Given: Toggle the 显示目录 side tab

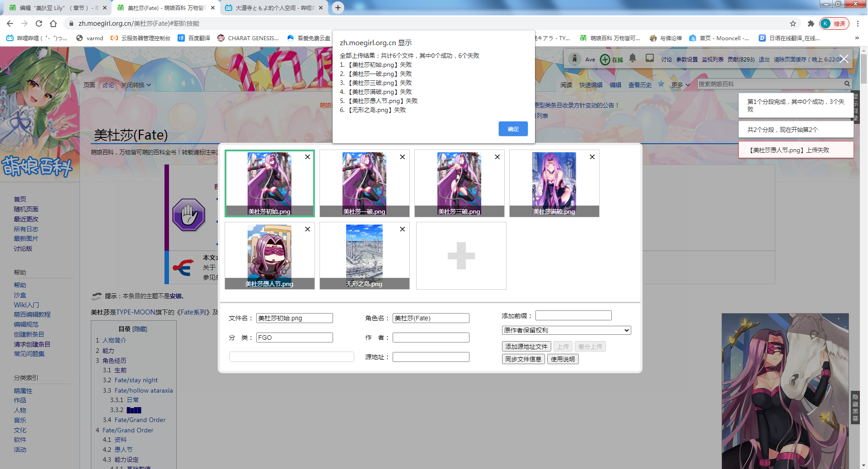Looking at the screenshot, I should [855, 107].
